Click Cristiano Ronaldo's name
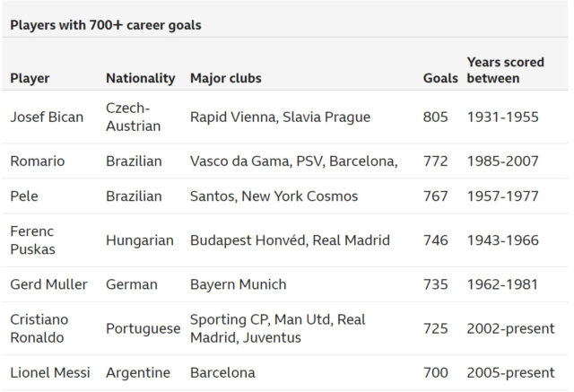The image size is (574, 392). [x=39, y=328]
